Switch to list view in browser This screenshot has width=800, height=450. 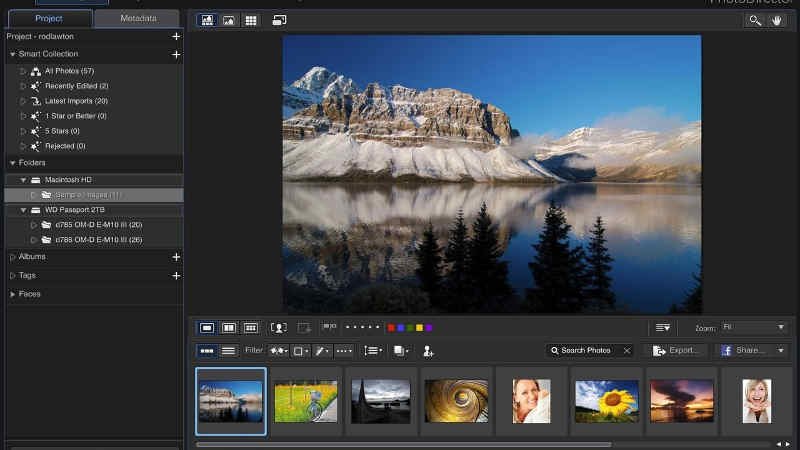click(229, 351)
